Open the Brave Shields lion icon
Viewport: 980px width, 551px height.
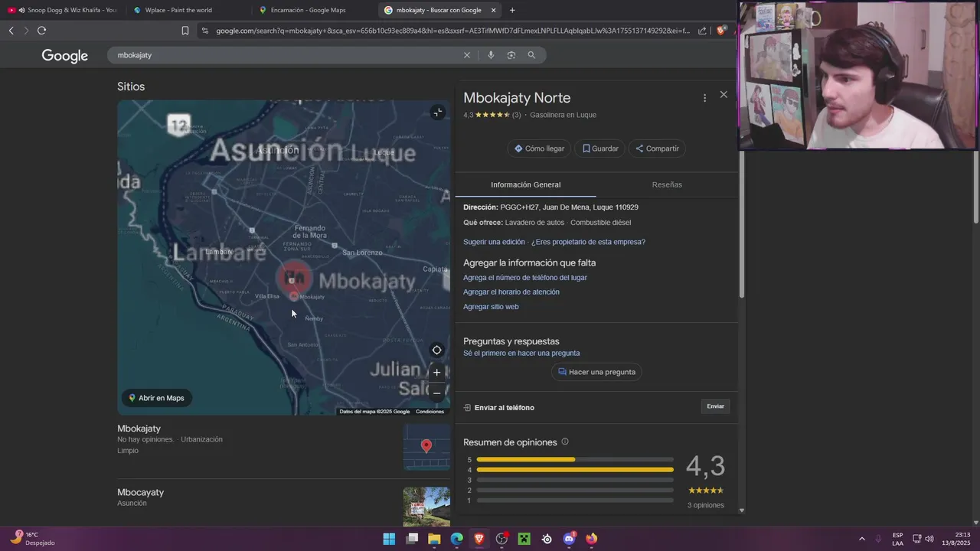point(720,31)
